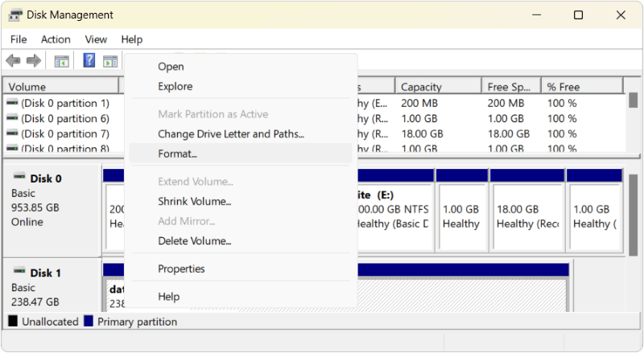Select Format... from the context menu

[x=177, y=154]
